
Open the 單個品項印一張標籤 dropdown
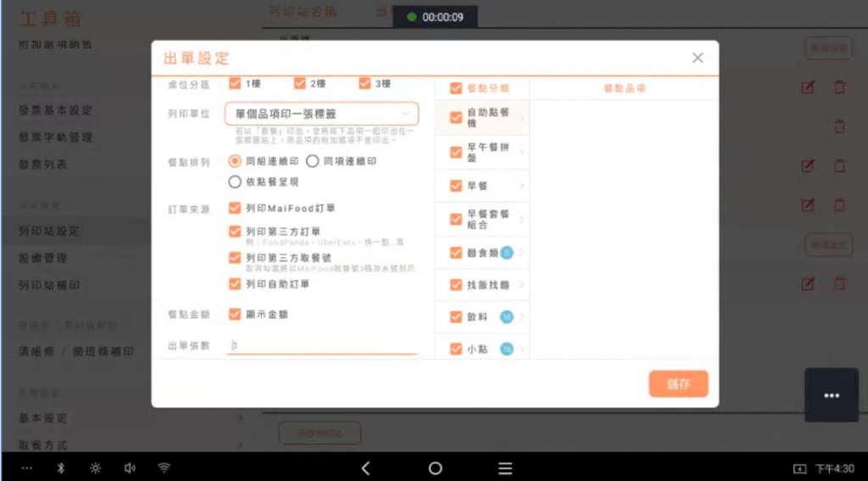point(321,113)
